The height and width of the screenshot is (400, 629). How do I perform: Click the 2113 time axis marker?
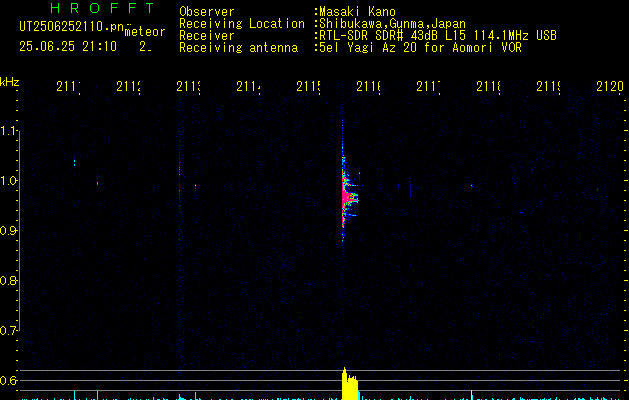tap(189, 86)
